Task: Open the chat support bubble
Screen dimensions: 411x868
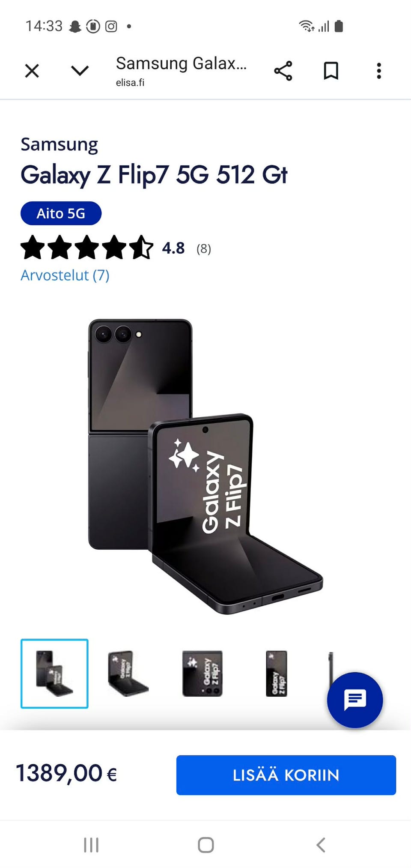Action: (x=355, y=700)
